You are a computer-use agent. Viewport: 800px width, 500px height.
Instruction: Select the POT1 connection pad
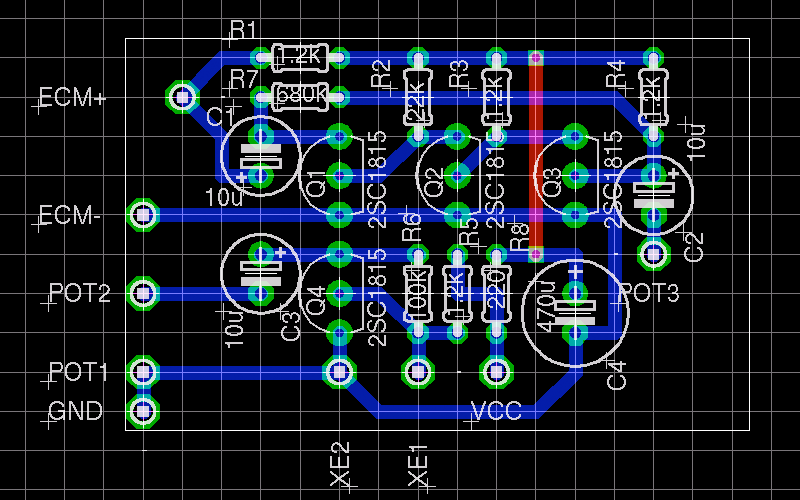coord(144,372)
